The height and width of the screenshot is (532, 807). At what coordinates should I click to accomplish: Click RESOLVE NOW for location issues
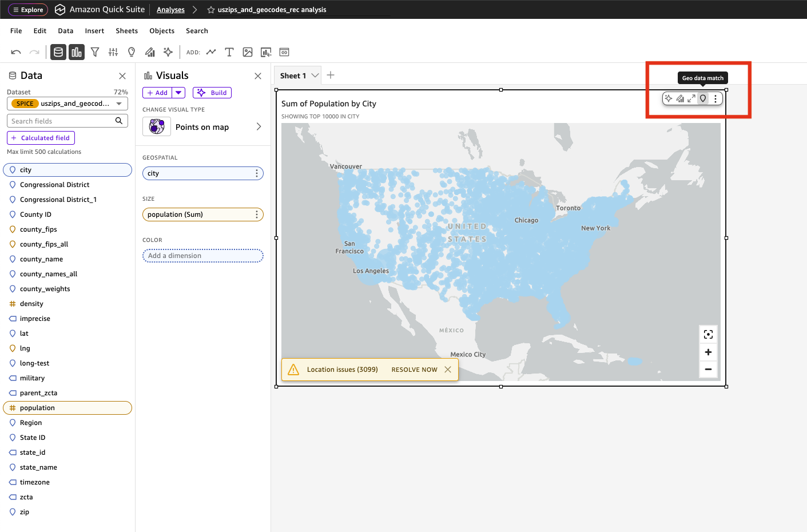coord(414,370)
